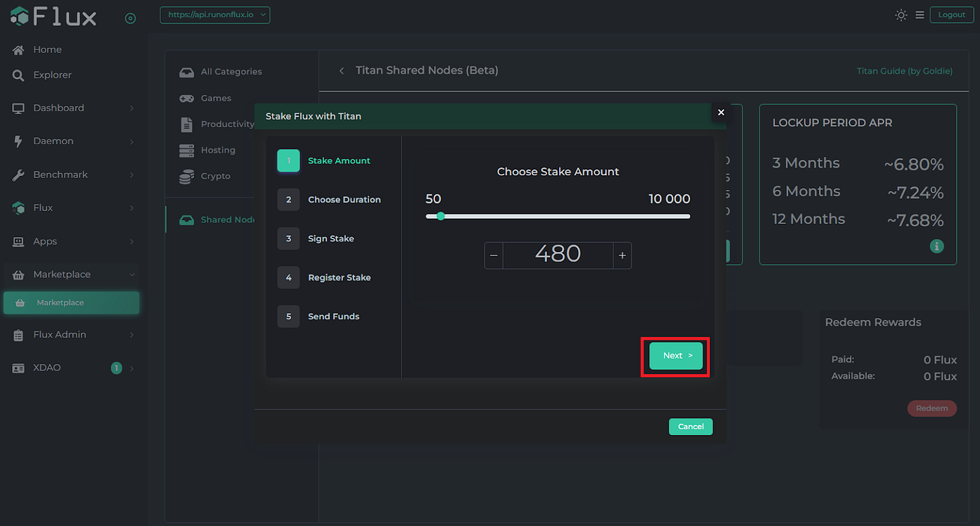The image size is (980, 526).
Task: Select step 2 Choose Duration
Action: pyautogui.click(x=329, y=200)
